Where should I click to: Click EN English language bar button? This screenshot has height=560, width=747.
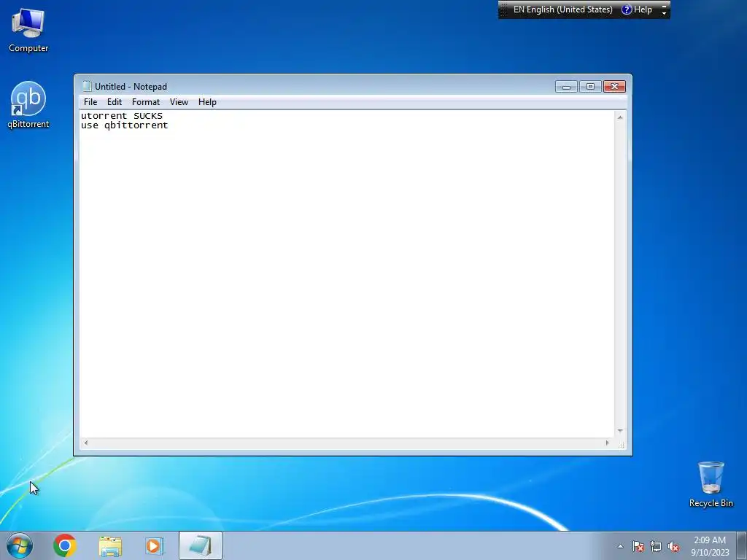[x=562, y=9]
